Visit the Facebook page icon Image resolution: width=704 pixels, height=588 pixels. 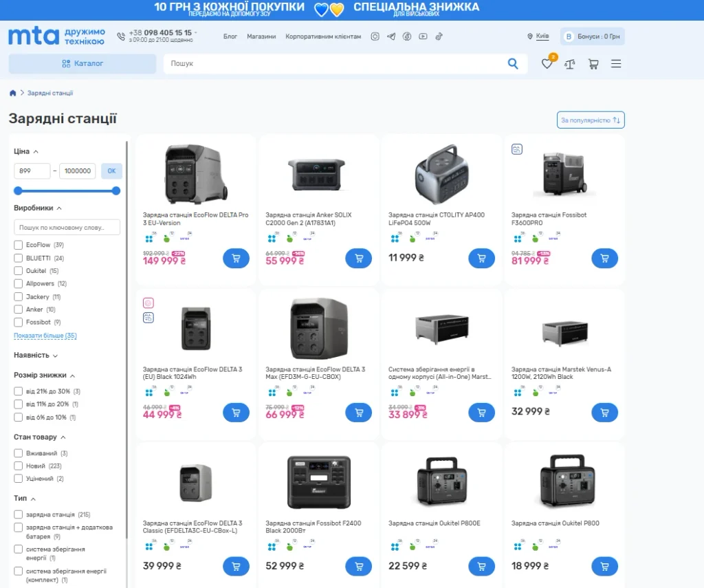407,36
